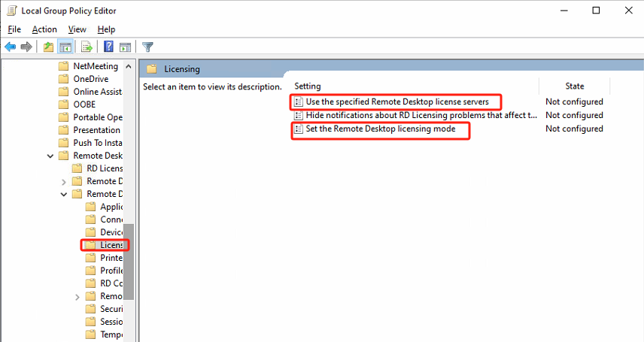Select Portable Ope tree item

pos(98,117)
